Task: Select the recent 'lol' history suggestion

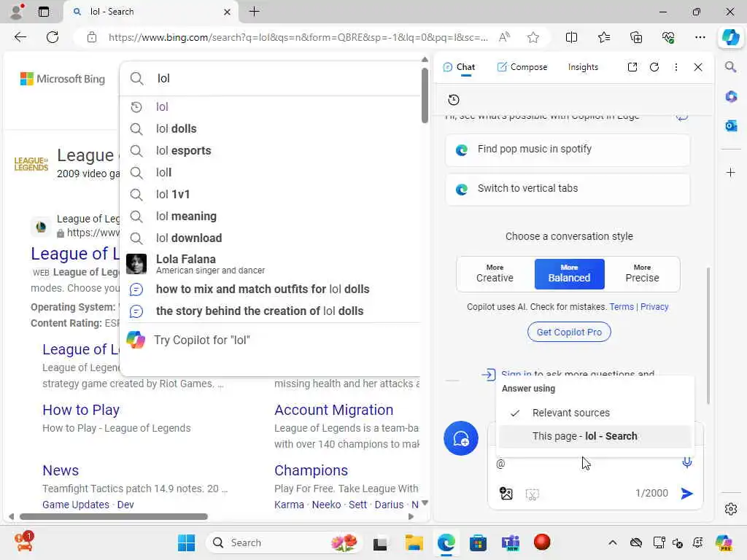Action: 270,106
